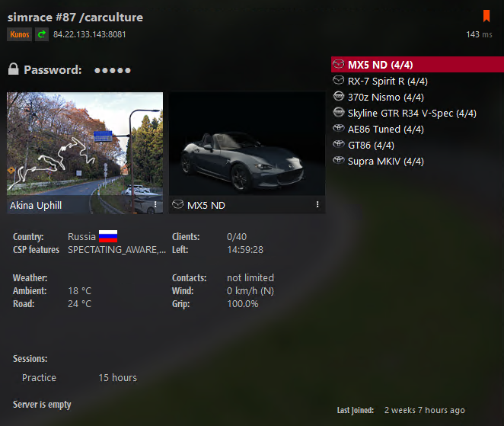Click Mazda icon beside RX-7 Spirit R
Screen dimensions: 504x426
[339, 80]
